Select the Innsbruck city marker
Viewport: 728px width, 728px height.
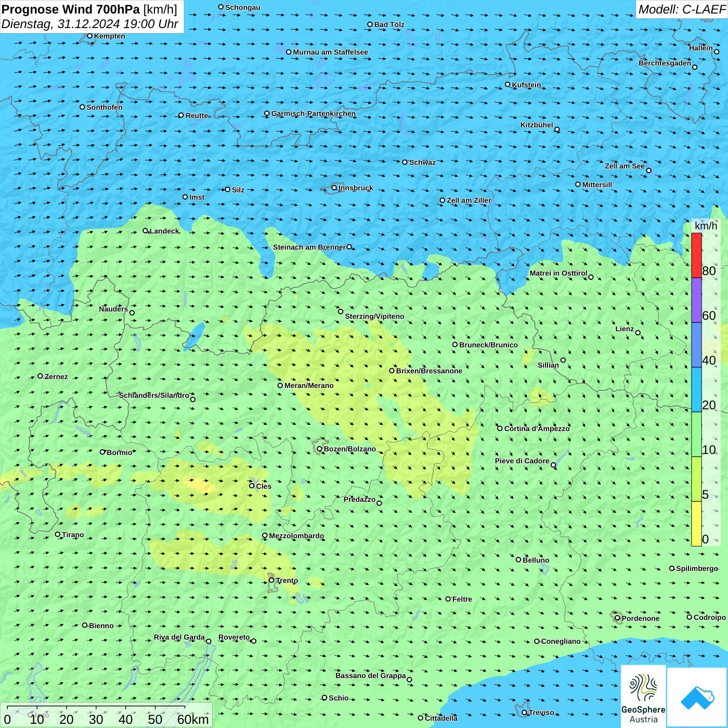click(334, 188)
